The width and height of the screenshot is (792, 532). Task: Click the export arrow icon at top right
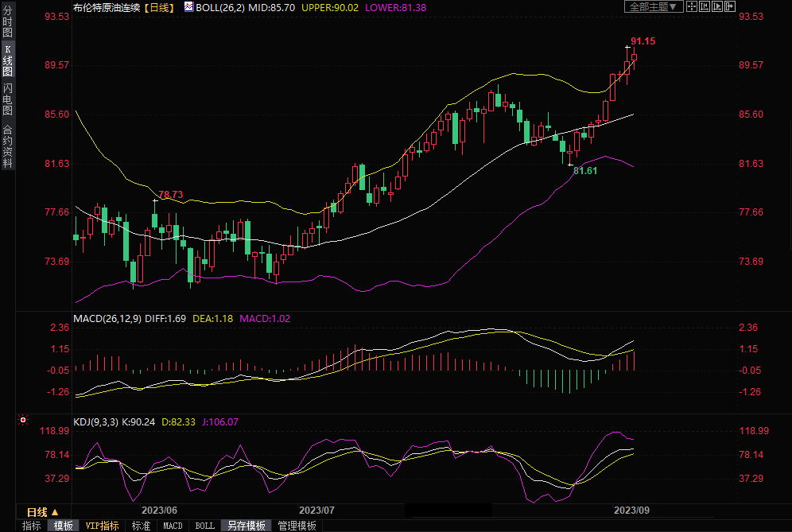(x=729, y=6)
